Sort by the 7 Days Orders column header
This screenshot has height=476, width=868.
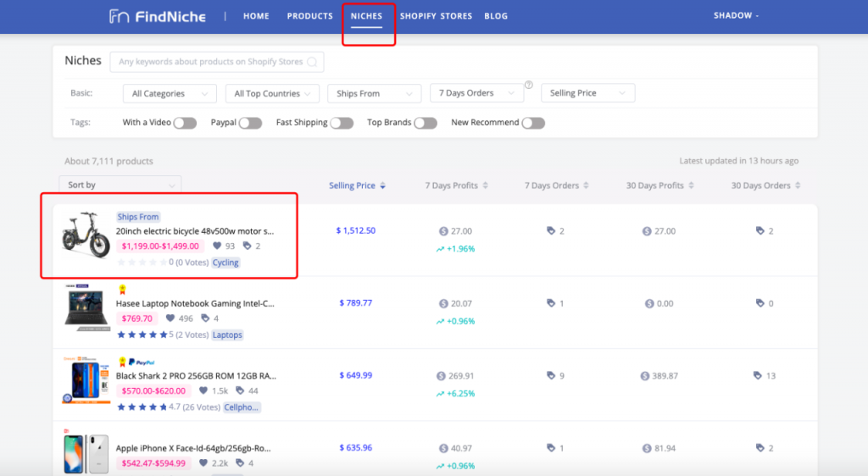(556, 185)
